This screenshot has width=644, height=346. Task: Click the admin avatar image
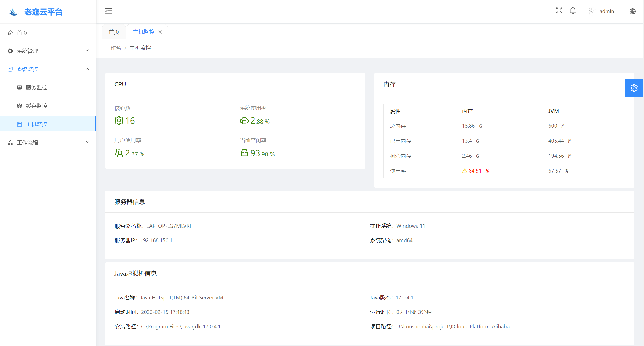click(591, 11)
